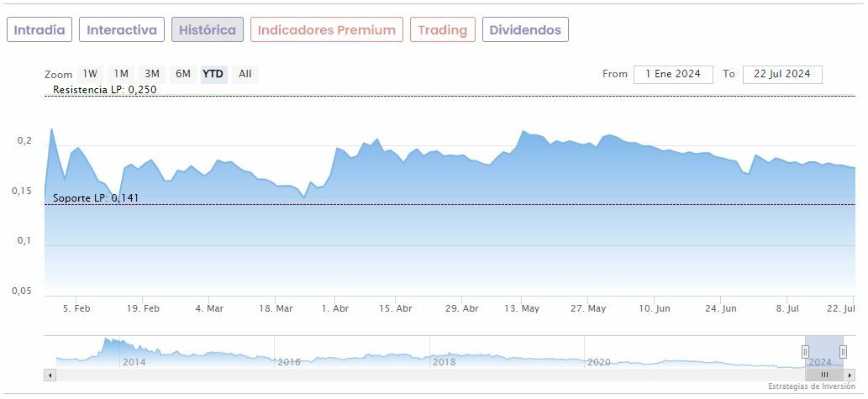Activate the YTD zoom button
868x399 pixels.
pyautogui.click(x=213, y=74)
